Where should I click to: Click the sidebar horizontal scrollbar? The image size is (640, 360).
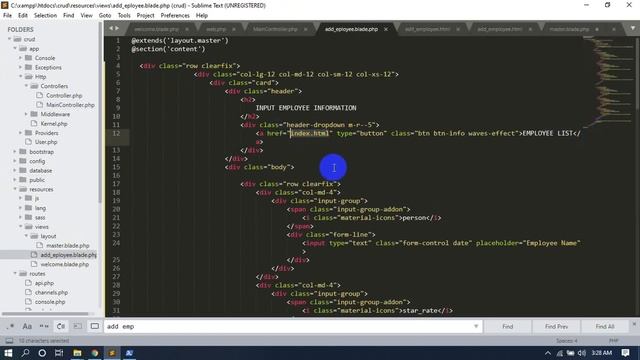(45, 313)
